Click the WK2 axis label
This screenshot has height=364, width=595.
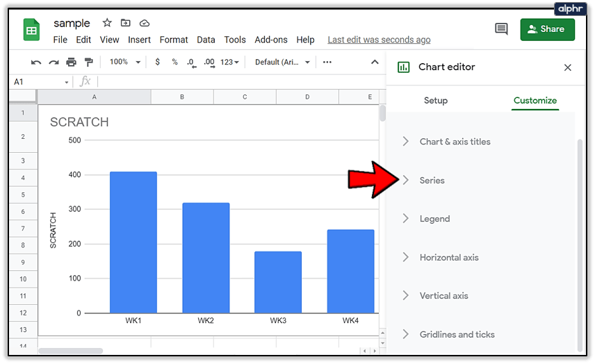coord(206,321)
